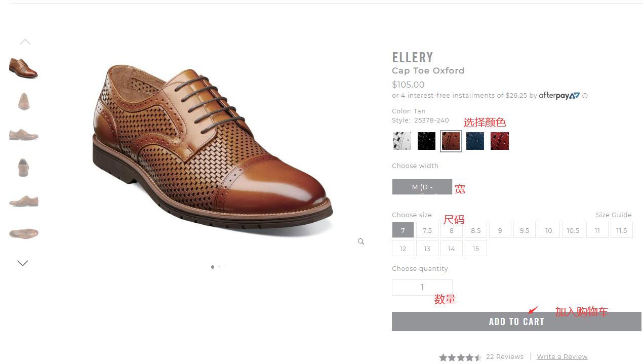The image size is (643, 364).
Task: Click the Add to Cart button
Action: pyautogui.click(x=516, y=321)
